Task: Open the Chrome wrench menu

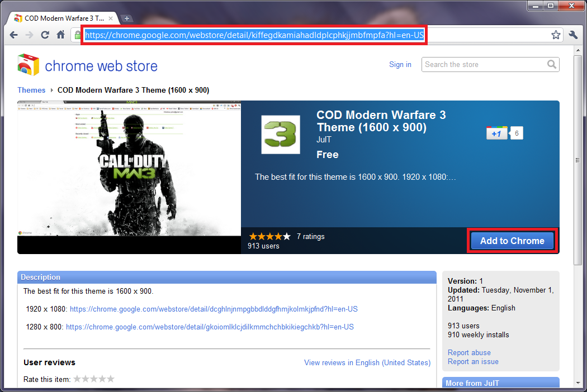Action: point(573,35)
